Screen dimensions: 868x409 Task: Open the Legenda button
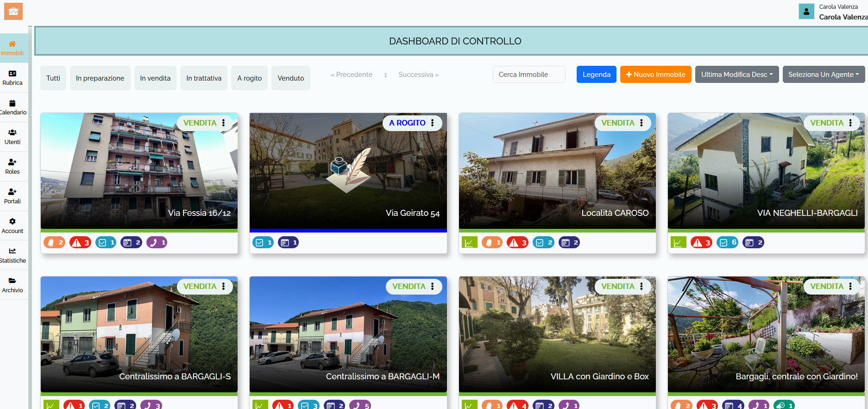(x=596, y=75)
